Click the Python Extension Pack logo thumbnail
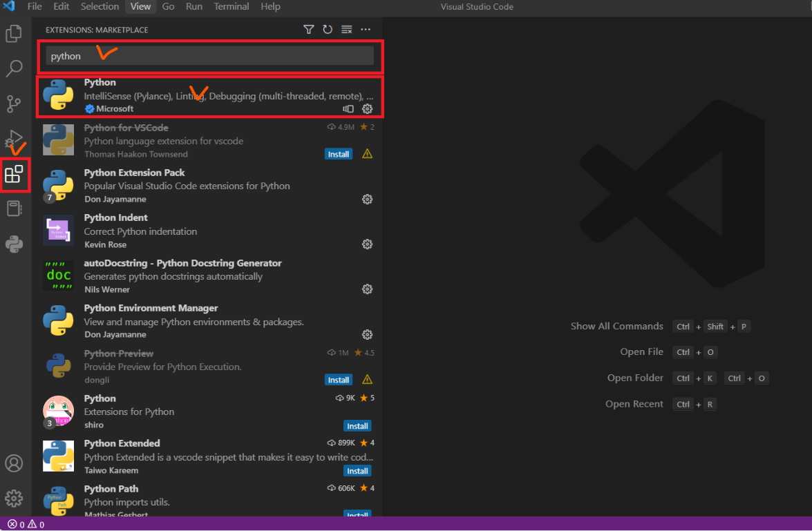The height and width of the screenshot is (531, 812). [58, 185]
